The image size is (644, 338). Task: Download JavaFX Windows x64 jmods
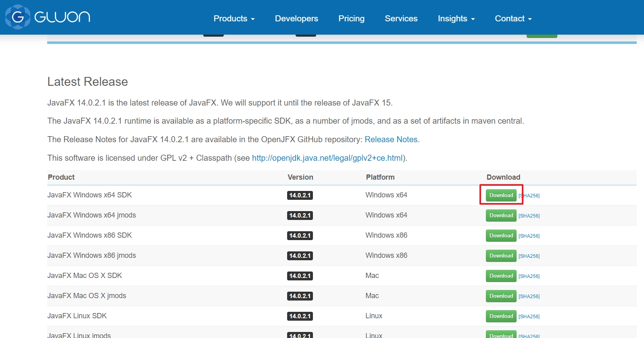point(501,215)
